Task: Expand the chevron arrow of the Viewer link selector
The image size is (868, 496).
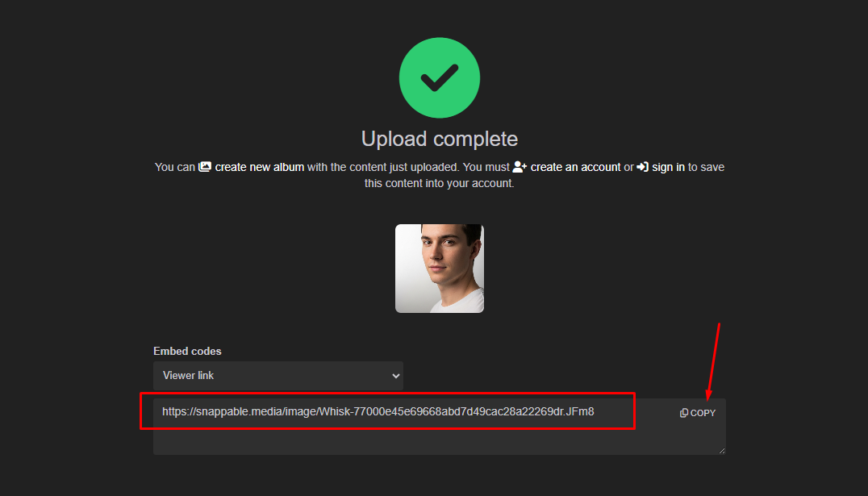Action: [x=395, y=376]
